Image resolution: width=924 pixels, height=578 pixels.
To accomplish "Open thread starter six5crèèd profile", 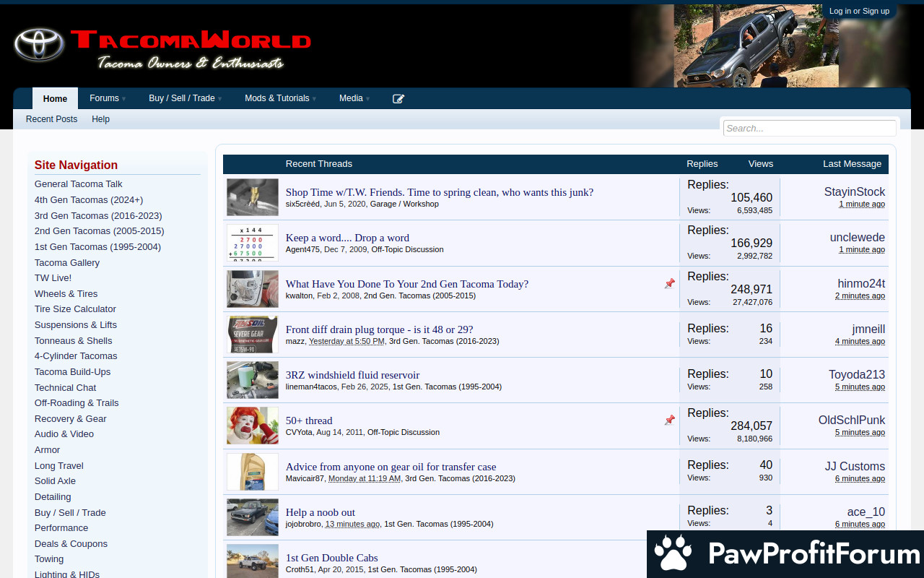I will (302, 204).
